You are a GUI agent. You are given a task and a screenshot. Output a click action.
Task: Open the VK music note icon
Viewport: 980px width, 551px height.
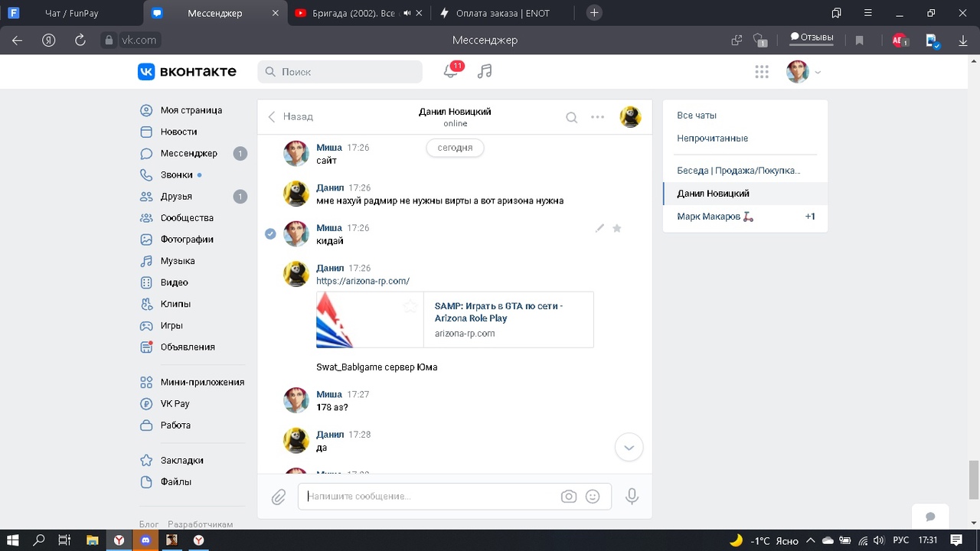point(485,71)
